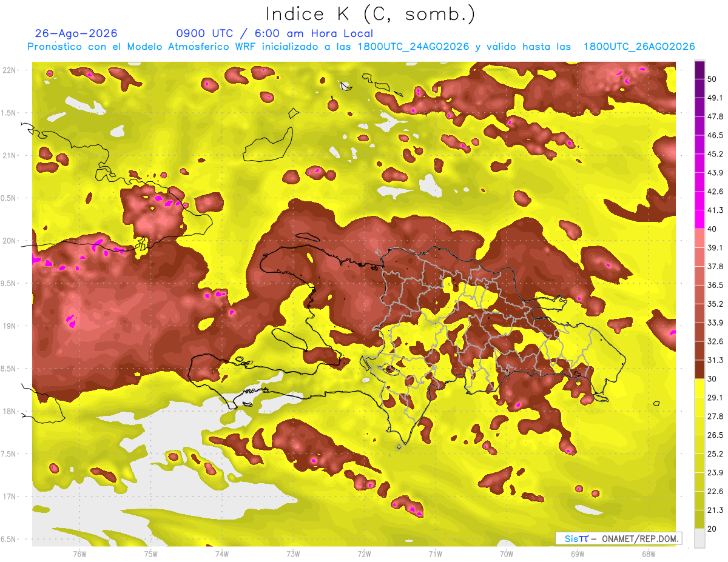Pick the dark purple swatch above 50
The image size is (728, 562).
click(699, 70)
